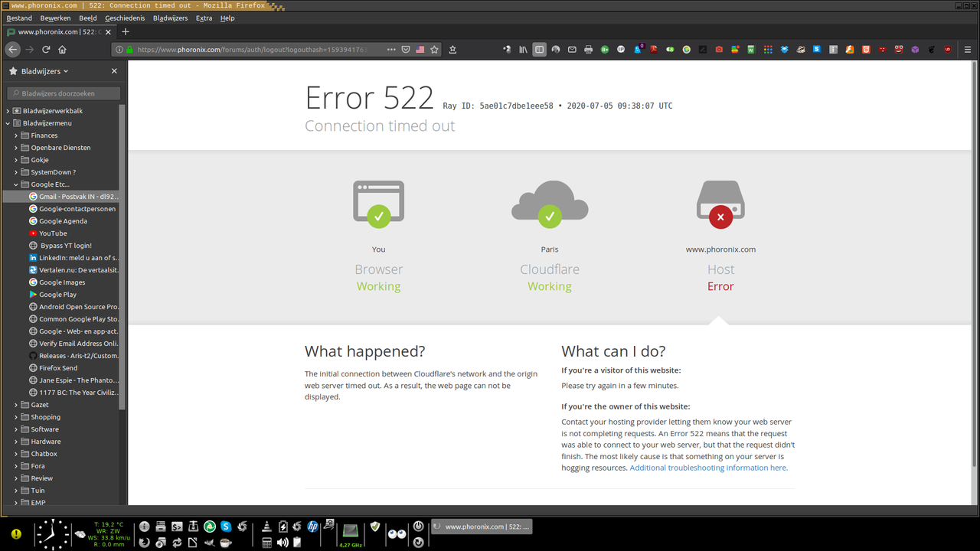Open the Google Agenda bookmark
The height and width of the screenshot is (551, 980).
point(58,221)
